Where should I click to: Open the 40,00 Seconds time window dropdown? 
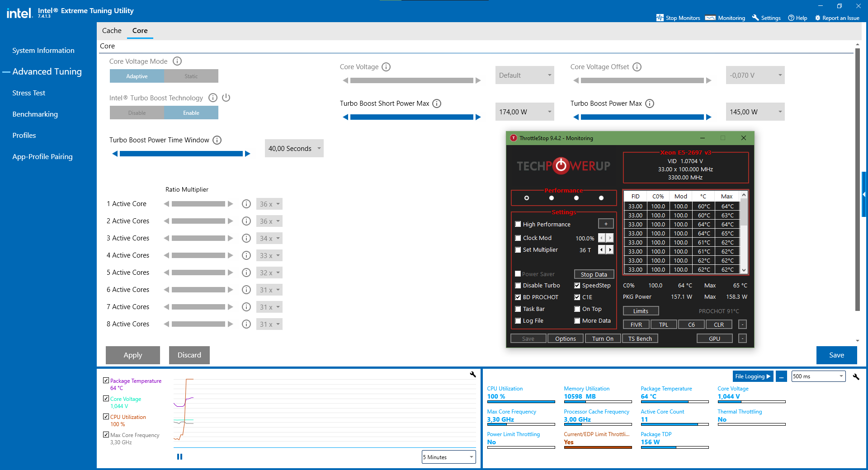point(294,148)
